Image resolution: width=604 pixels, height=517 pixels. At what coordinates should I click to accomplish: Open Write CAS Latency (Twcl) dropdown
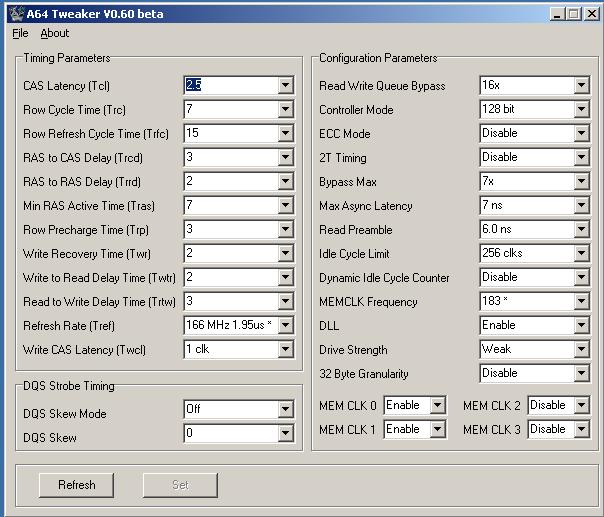[x=285, y=349]
